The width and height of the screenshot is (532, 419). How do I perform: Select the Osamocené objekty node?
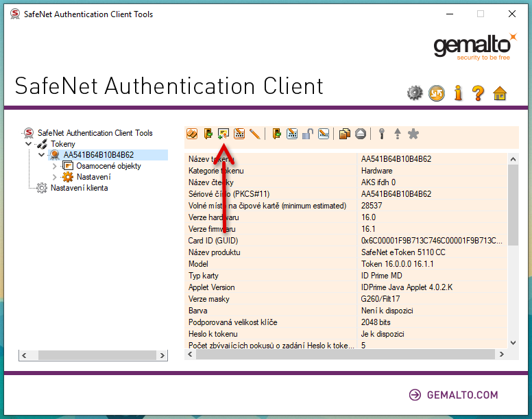click(x=108, y=166)
